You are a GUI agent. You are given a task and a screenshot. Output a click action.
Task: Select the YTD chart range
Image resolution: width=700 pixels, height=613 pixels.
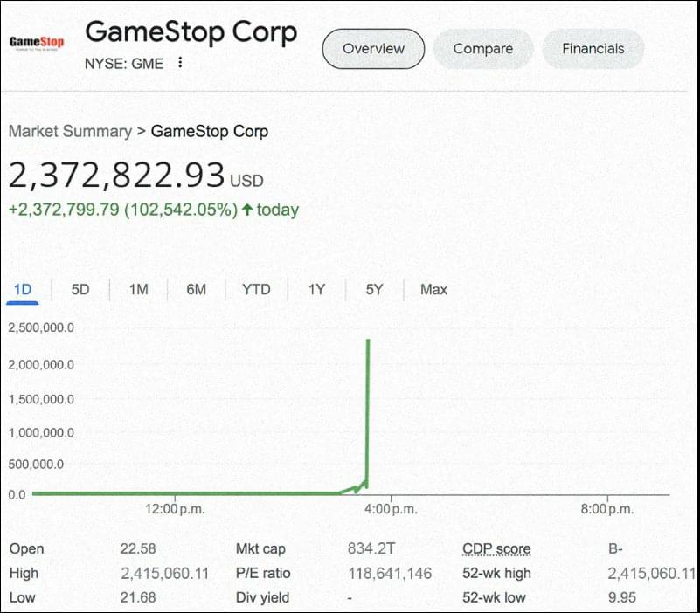256,290
